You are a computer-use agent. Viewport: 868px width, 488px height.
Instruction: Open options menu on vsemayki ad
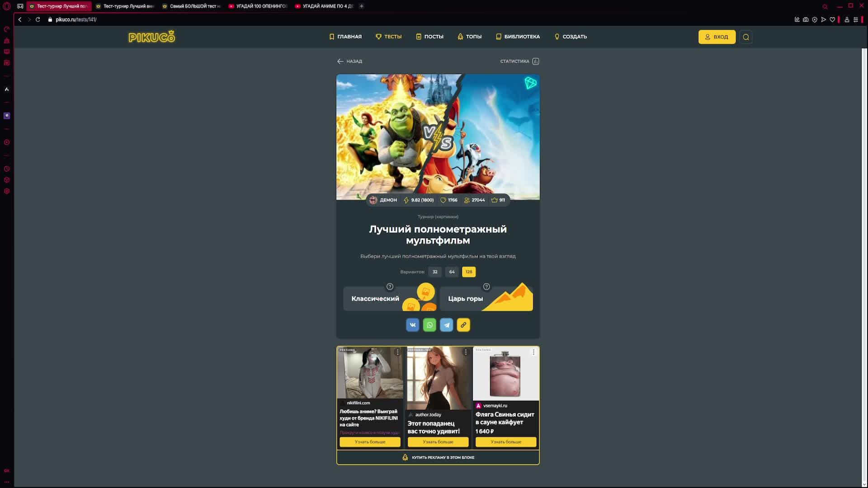533,352
